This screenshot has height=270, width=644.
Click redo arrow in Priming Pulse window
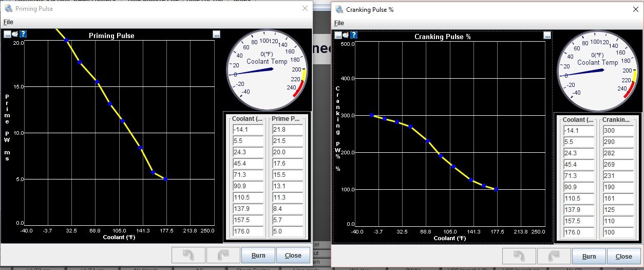pyautogui.click(x=223, y=255)
